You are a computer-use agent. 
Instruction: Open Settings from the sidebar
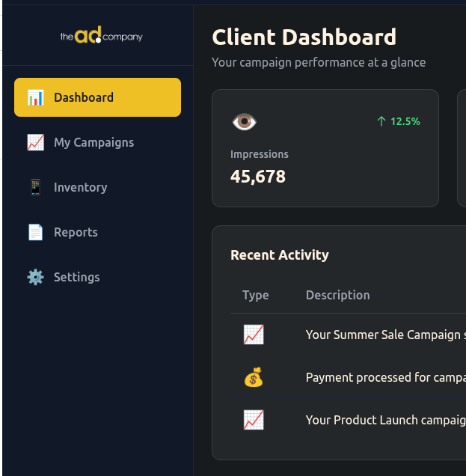tap(76, 277)
